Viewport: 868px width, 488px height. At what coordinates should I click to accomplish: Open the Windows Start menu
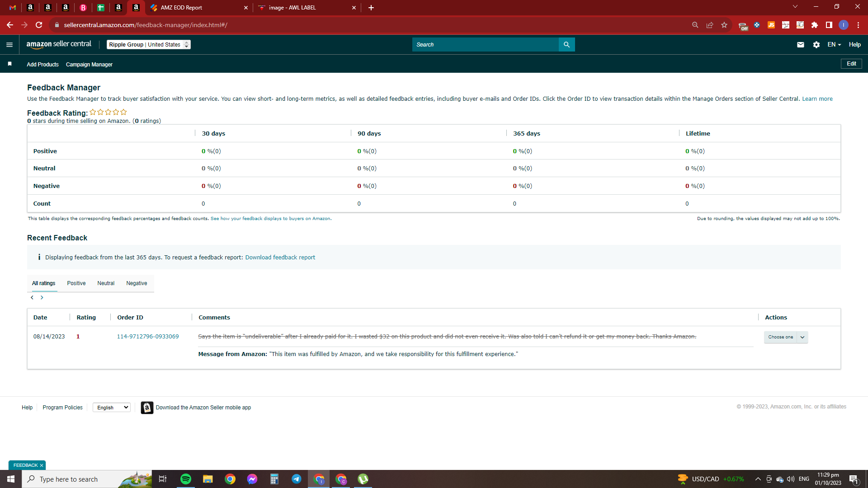[x=11, y=479]
